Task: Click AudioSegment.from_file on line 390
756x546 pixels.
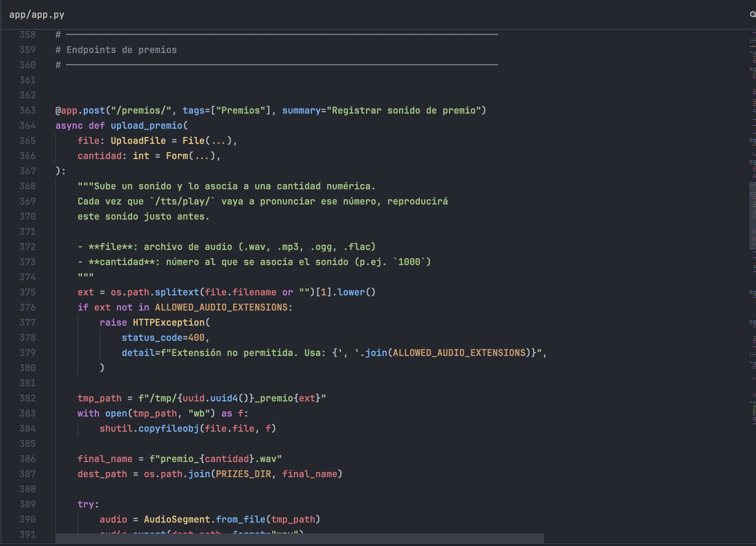Action: (204, 519)
